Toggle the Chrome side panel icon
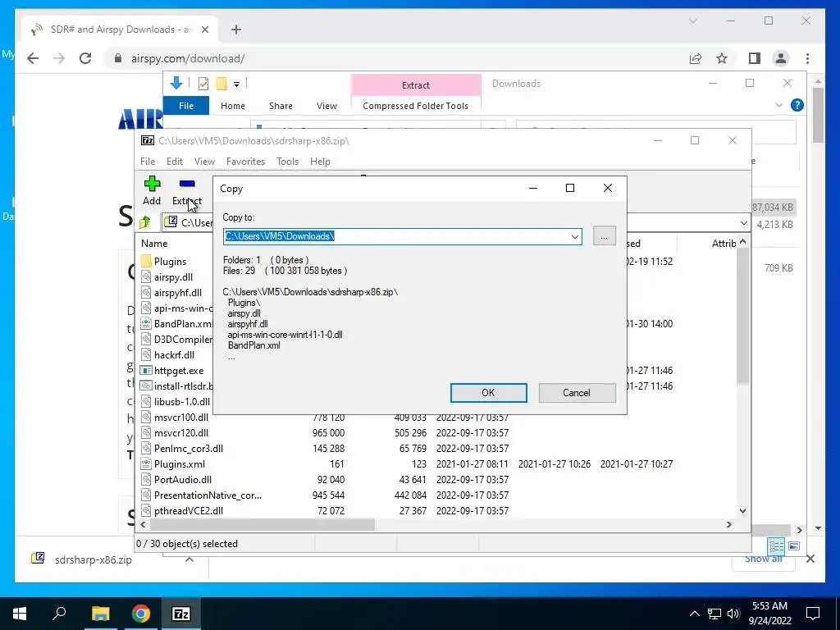The width and height of the screenshot is (840, 630). [x=755, y=58]
